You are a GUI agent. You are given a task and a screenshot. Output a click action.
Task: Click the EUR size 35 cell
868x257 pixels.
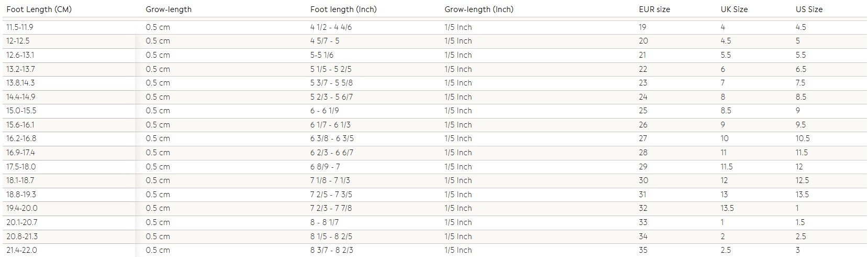click(x=643, y=250)
